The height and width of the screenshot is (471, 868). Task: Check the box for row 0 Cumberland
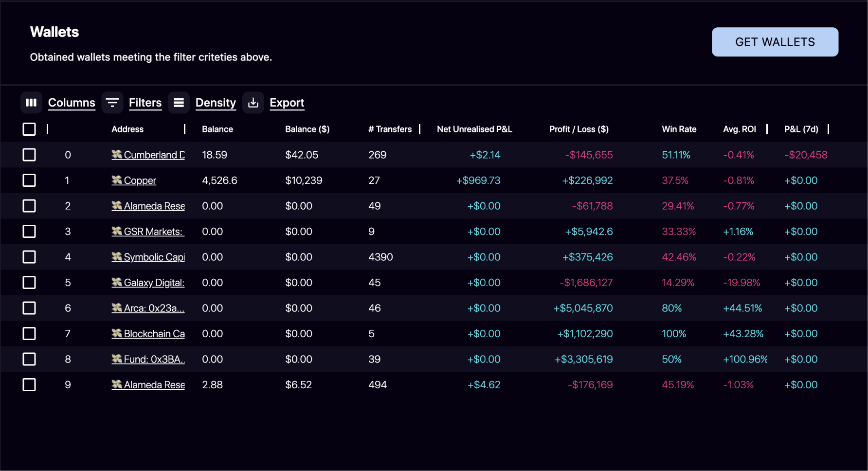pos(29,155)
